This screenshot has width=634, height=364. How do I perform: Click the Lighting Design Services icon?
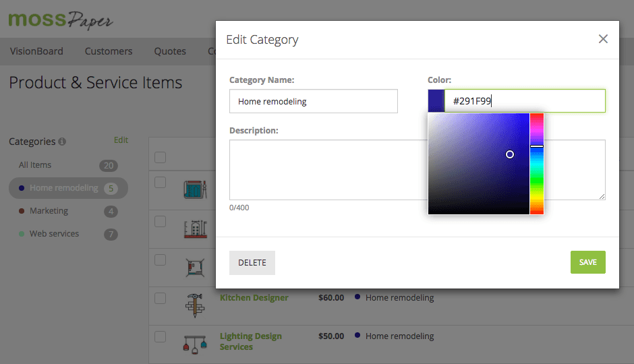(x=194, y=342)
